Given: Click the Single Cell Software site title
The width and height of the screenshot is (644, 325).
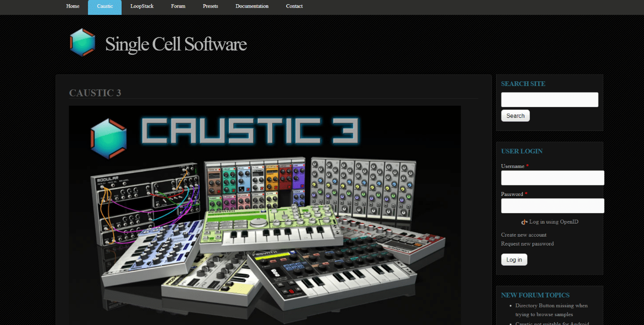Looking at the screenshot, I should [x=176, y=44].
